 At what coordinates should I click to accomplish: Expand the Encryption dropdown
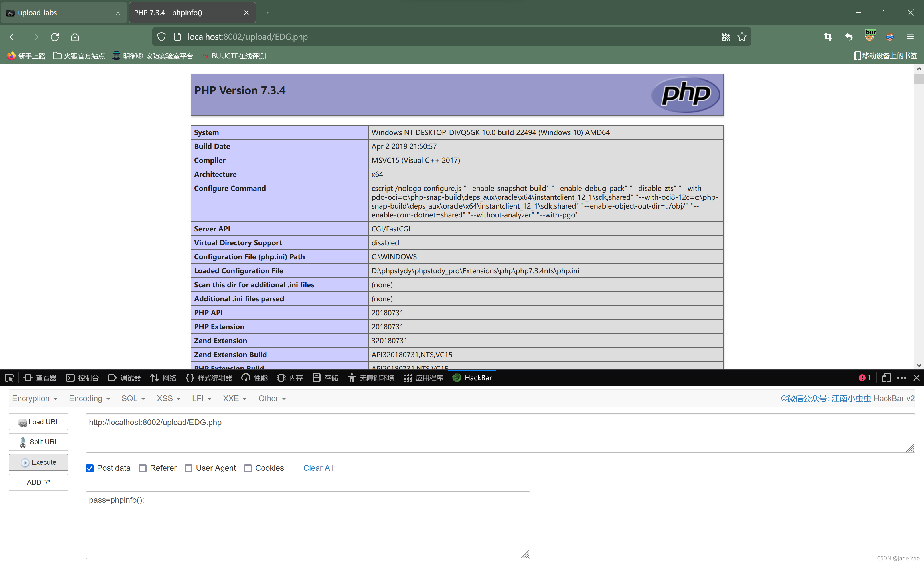point(35,399)
